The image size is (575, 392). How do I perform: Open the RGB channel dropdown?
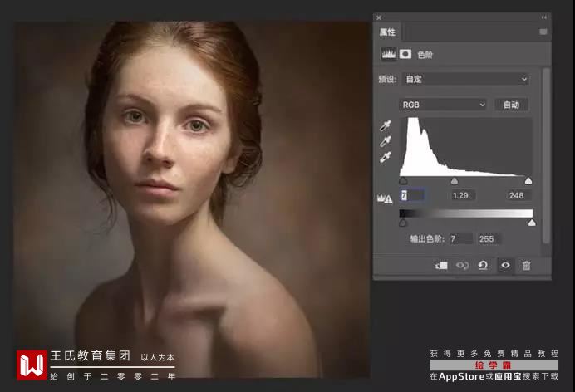tap(443, 105)
